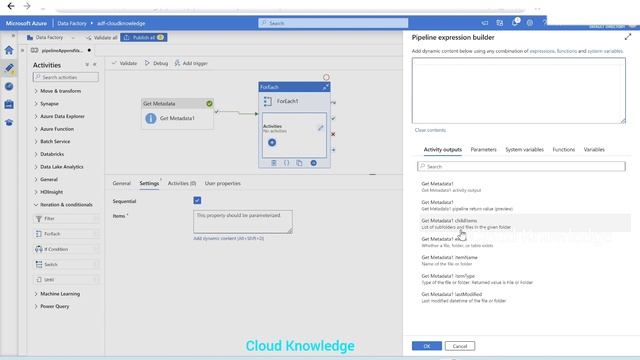Click the pencil edit icon inside ForEach activities
640x360 pixels.
tap(320, 128)
